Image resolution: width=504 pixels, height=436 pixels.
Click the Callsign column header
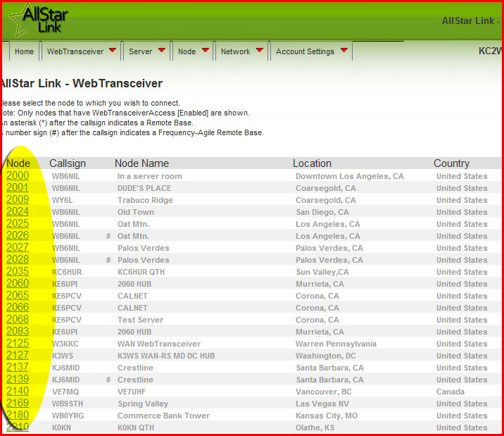[68, 163]
